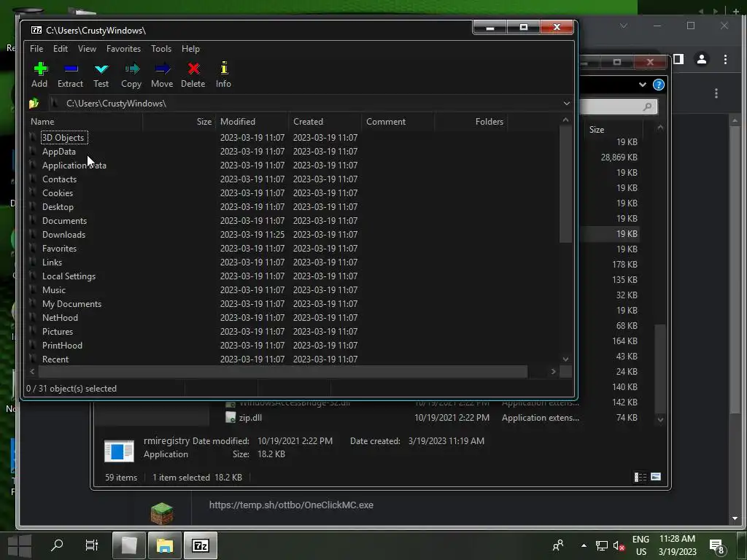747x560 pixels.
Task: Switch Explorer to details view icon
Action: coord(640,477)
